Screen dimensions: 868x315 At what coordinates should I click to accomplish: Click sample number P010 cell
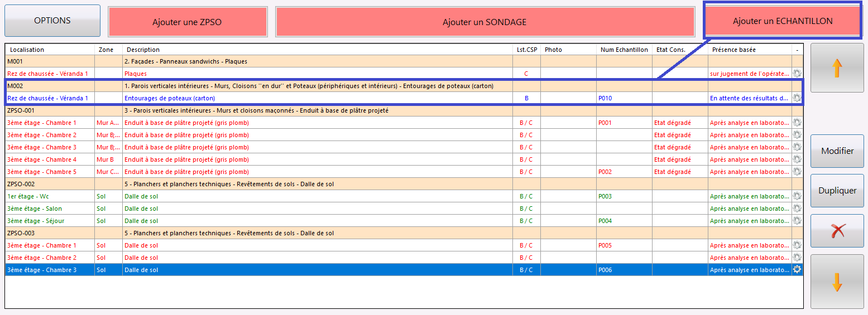pyautogui.click(x=624, y=98)
